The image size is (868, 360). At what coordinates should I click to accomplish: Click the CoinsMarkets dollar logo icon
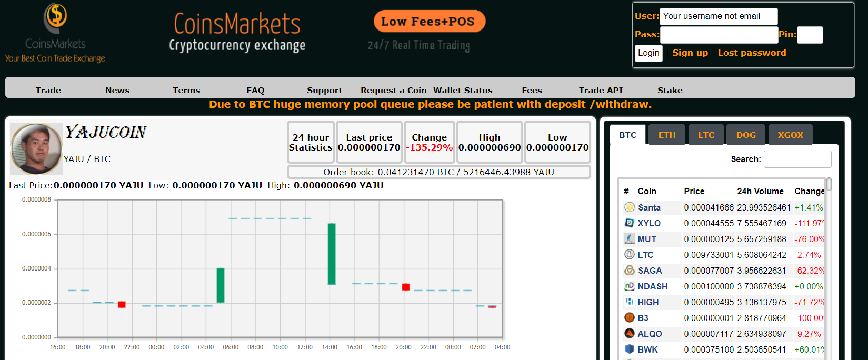55,18
